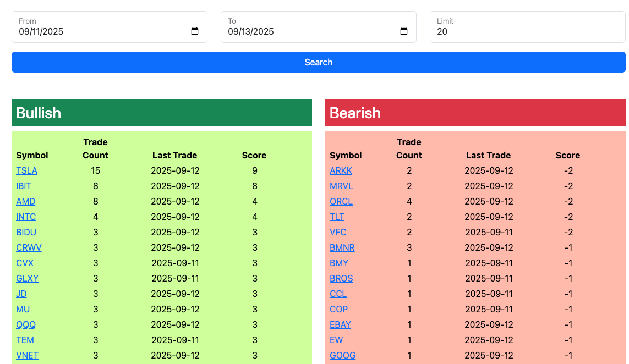This screenshot has height=364, width=629.
Task: Select TSLA trade count value 15
Action: (95, 171)
